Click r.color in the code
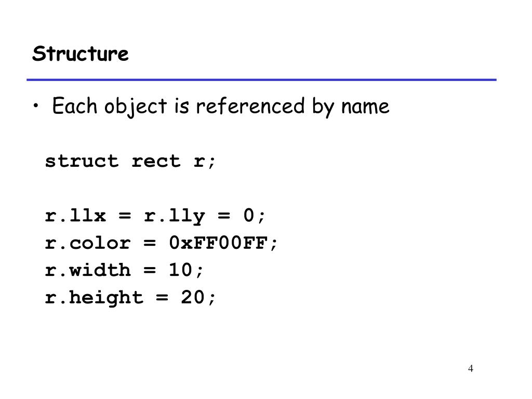This screenshot has height=399, width=532. tap(88, 243)
